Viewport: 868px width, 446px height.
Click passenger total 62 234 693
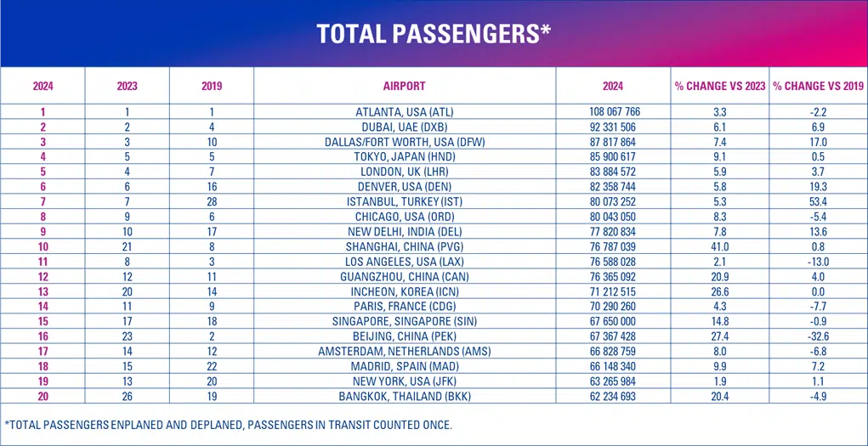[614, 396]
